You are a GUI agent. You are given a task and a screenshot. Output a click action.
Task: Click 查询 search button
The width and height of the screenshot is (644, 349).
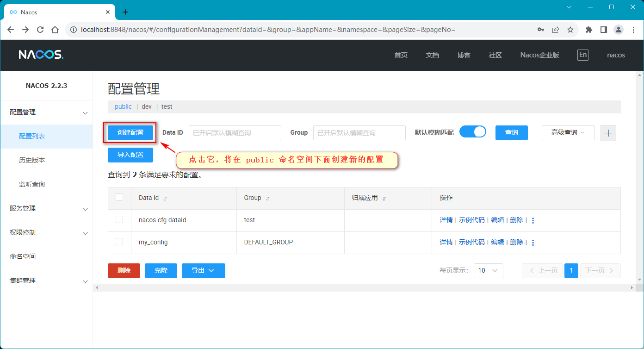(x=512, y=133)
